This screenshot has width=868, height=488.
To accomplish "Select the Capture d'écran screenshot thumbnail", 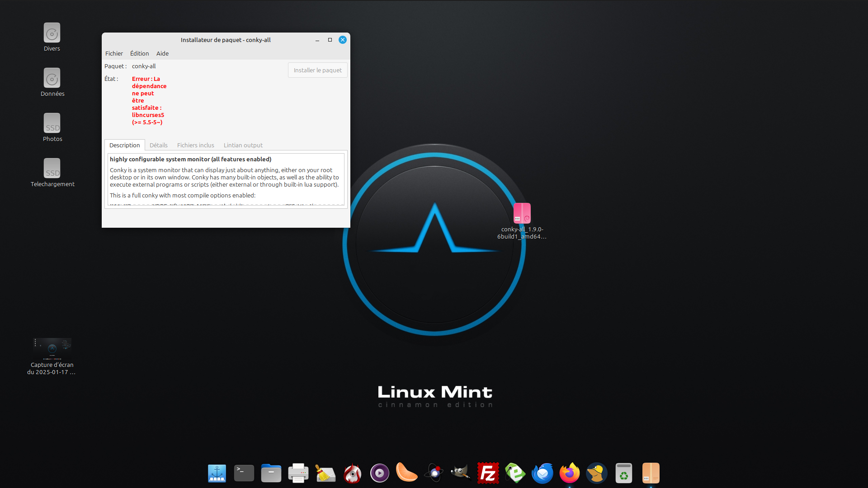I will coord(52,357).
